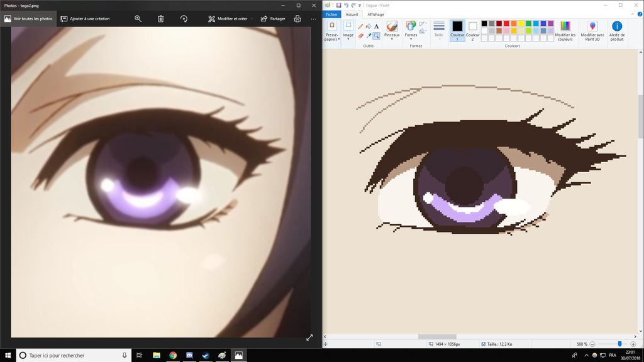Click the Paint zoom in plus button

pos(633,344)
